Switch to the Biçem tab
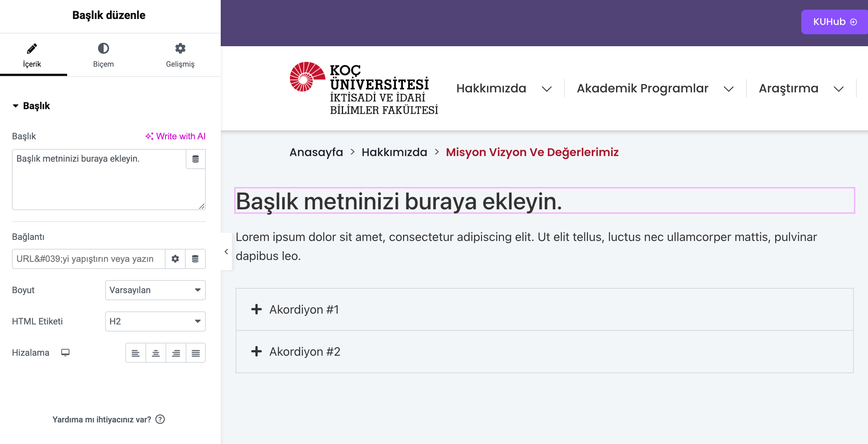The image size is (868, 444). tap(103, 55)
